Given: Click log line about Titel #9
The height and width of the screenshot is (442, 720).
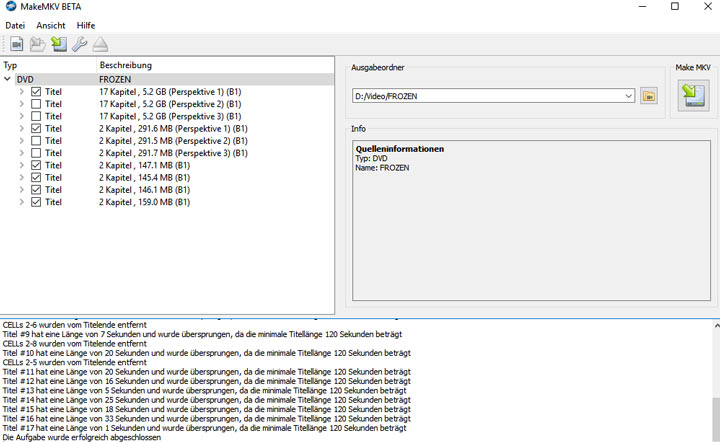Looking at the screenshot, I should 202,334.
